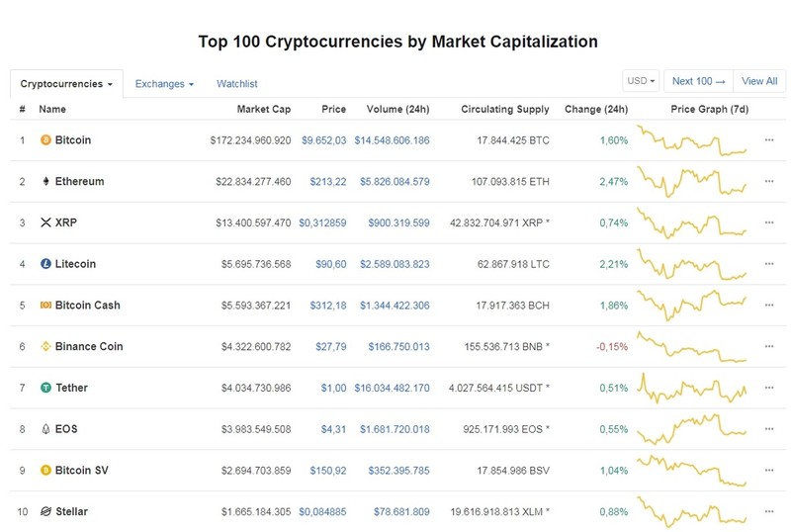
Task: Open the Bitcoin SV 7-day price graph
Action: tap(691, 471)
